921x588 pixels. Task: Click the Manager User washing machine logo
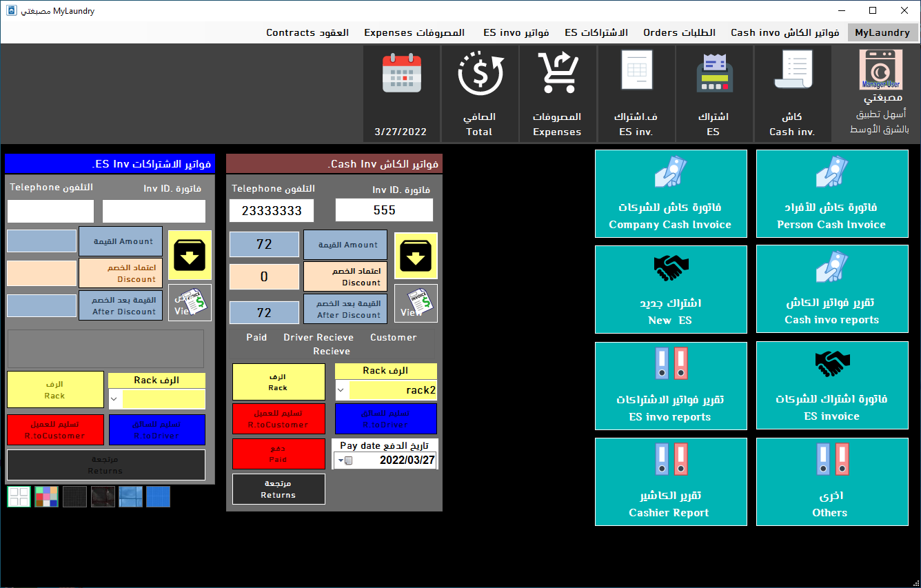[x=880, y=70]
